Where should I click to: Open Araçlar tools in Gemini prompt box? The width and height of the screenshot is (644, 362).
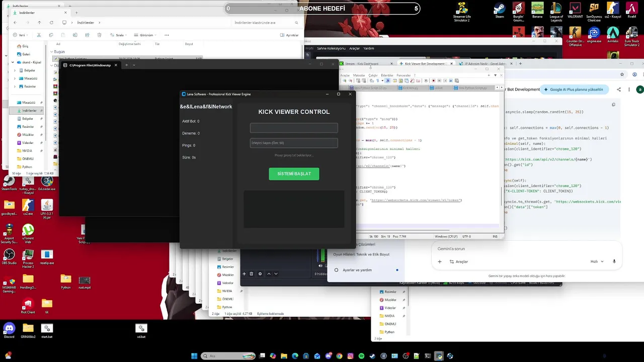[459, 261]
